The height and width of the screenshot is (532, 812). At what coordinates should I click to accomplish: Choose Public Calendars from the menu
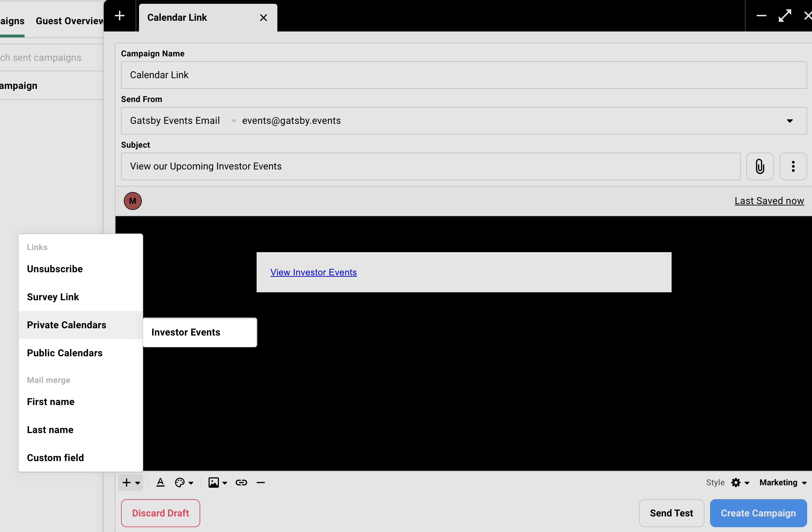pyautogui.click(x=65, y=353)
